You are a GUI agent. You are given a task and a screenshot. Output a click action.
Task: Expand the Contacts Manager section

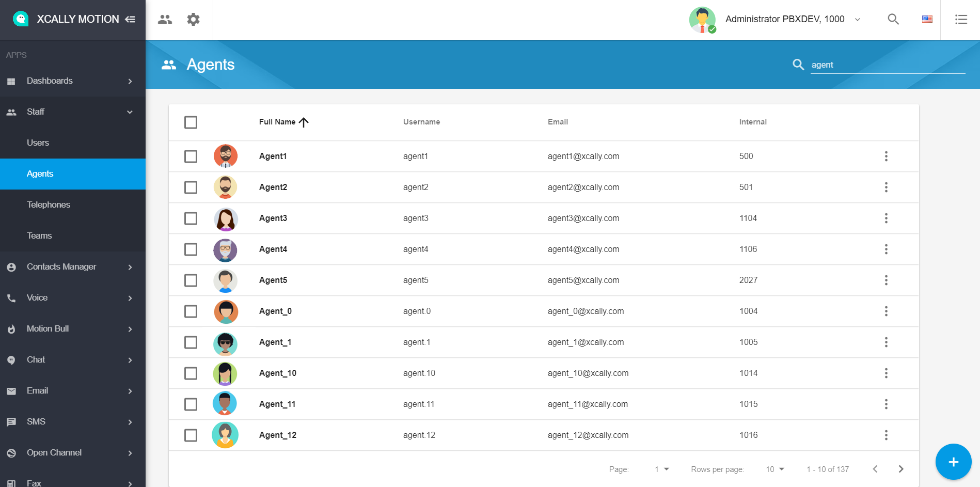61,266
